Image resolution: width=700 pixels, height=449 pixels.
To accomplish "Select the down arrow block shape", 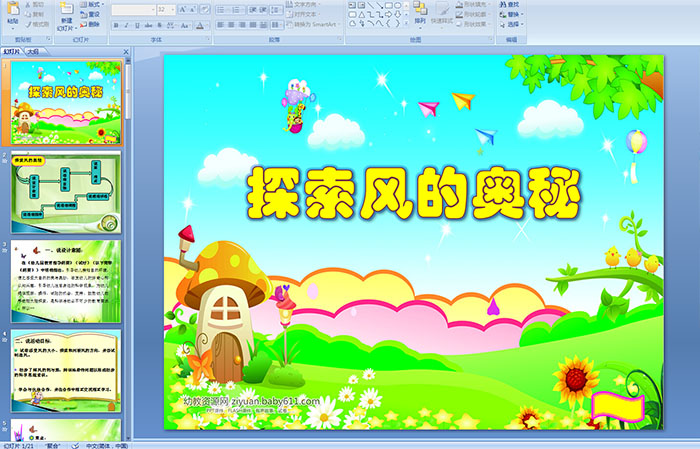I will pyautogui.click(x=397, y=15).
